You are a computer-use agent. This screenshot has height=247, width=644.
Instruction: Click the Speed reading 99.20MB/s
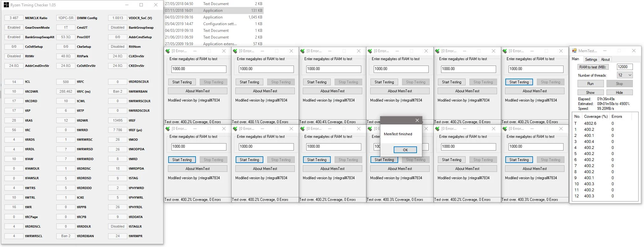(606, 109)
